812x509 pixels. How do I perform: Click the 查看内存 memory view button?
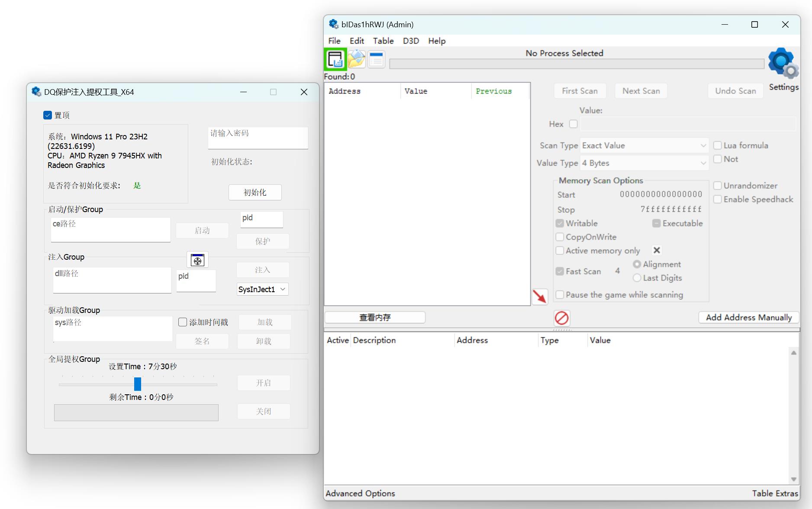pyautogui.click(x=375, y=317)
